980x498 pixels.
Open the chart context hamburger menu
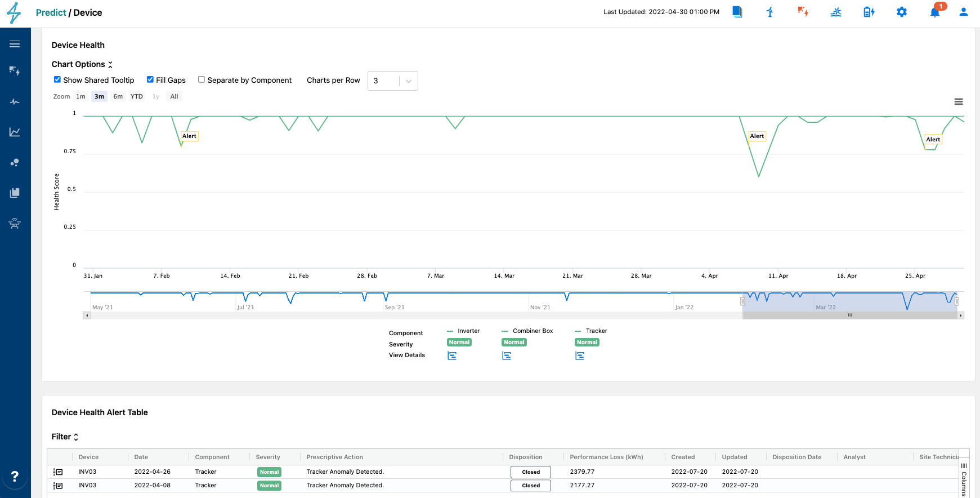point(959,102)
